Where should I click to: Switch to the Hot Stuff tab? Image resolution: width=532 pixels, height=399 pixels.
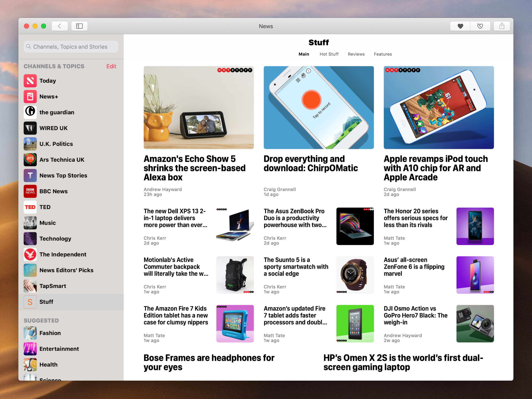(x=329, y=54)
